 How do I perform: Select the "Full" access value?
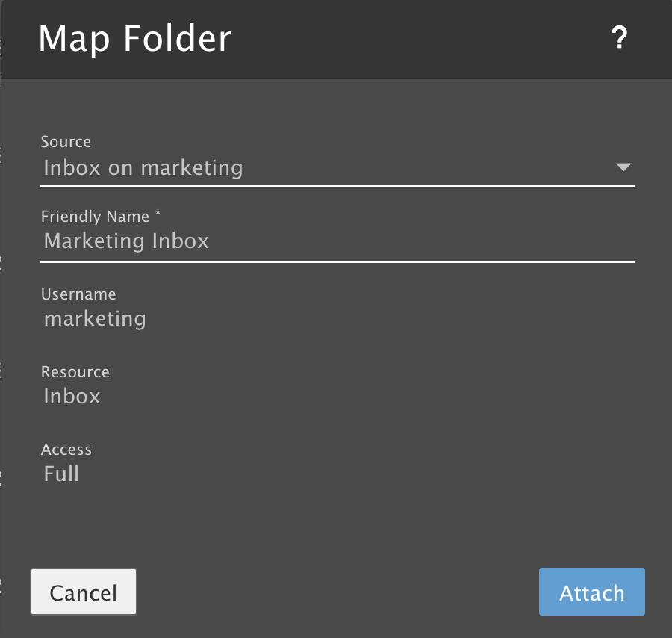pyautogui.click(x=61, y=474)
